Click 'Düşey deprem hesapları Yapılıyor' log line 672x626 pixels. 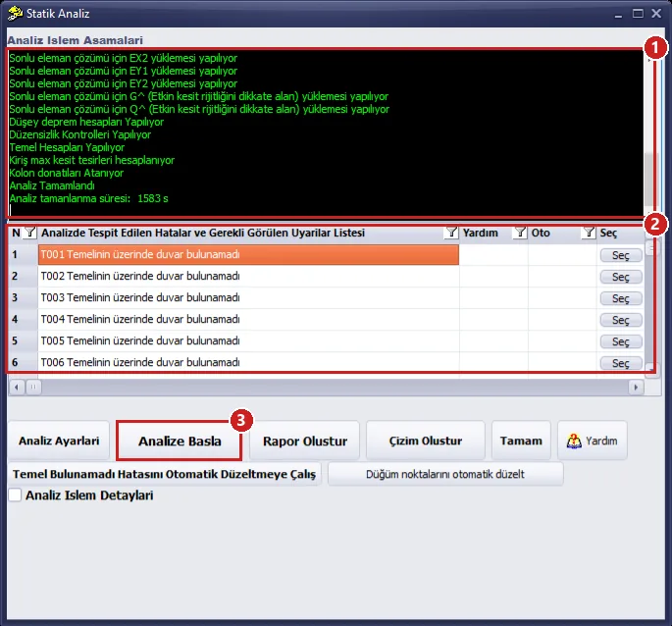coord(86,122)
